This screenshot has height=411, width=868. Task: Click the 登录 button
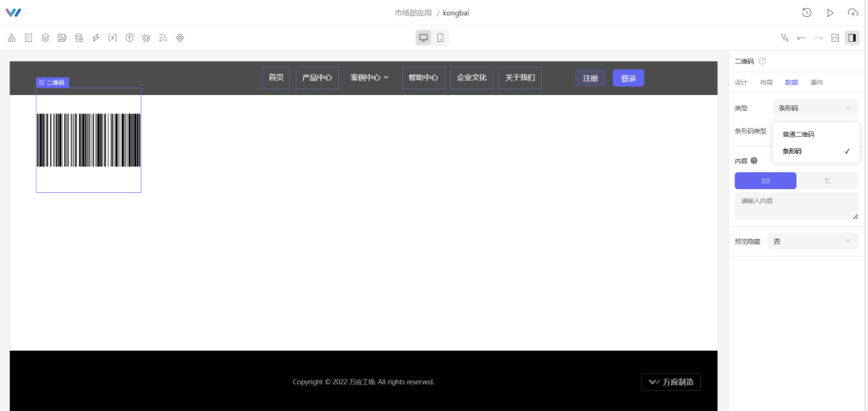click(x=628, y=78)
